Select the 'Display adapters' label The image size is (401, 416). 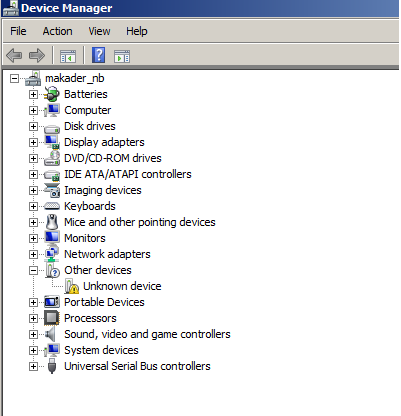click(104, 142)
